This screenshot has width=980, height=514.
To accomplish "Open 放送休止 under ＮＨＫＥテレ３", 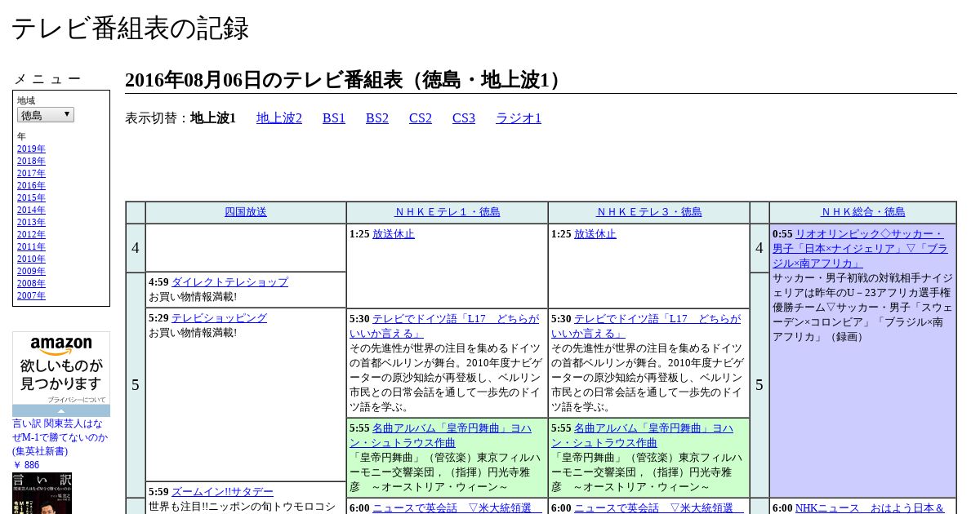I will tap(595, 234).
